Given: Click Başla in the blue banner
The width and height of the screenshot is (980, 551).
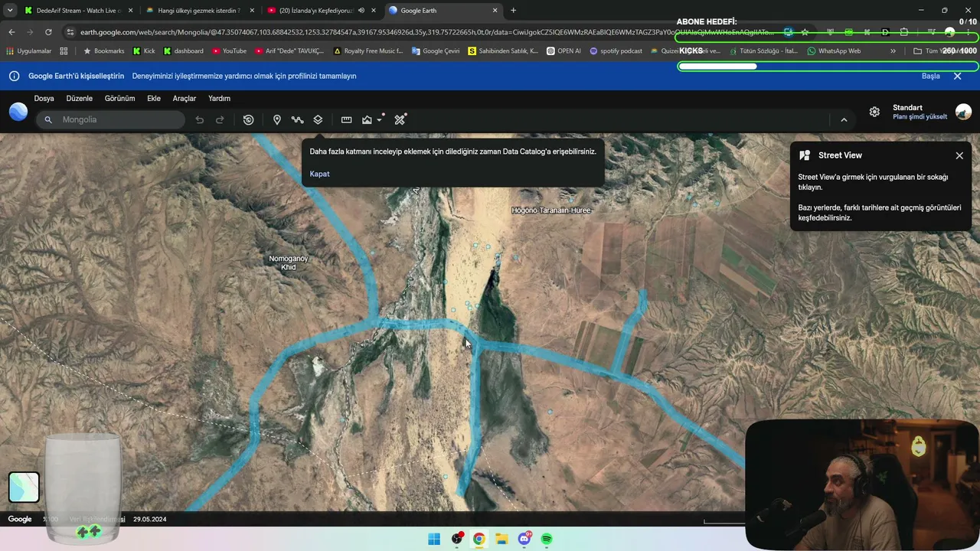Looking at the screenshot, I should tap(930, 77).
